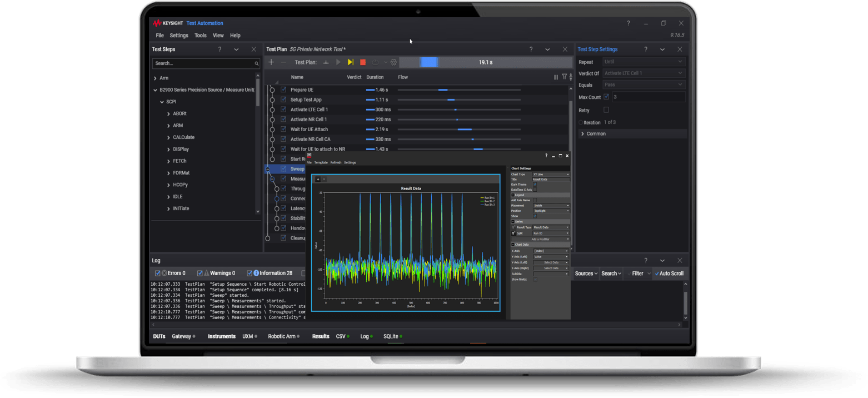Screen dimensions: 868x398
Task: Toggle the Warnings log filter checkbox
Action: click(199, 273)
